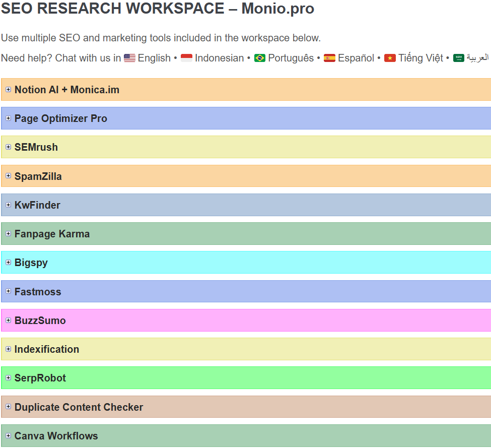The image size is (491, 448).
Task: Expand the Fanpage Karma plus icon
Action: [9, 234]
